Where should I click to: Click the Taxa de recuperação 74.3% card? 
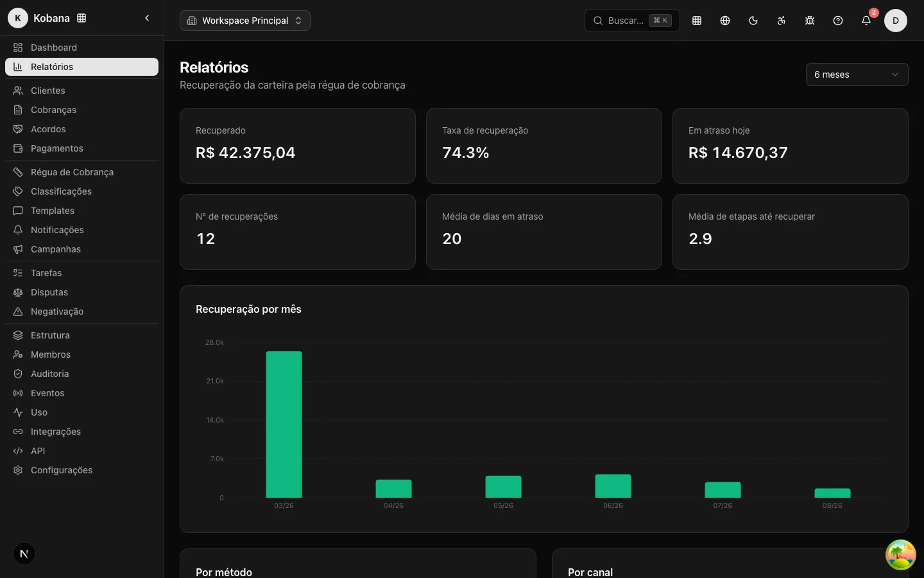click(544, 146)
